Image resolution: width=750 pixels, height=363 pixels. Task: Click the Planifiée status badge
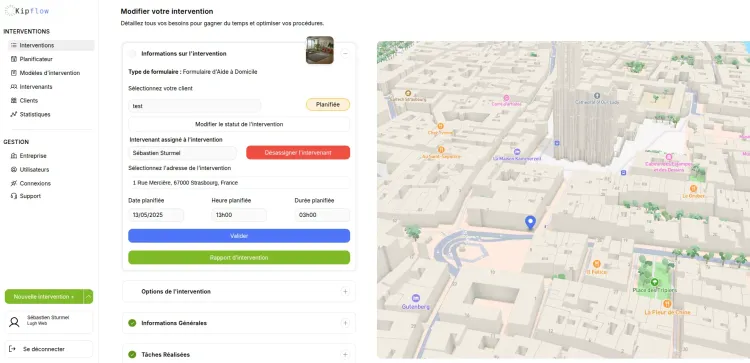pyautogui.click(x=328, y=105)
